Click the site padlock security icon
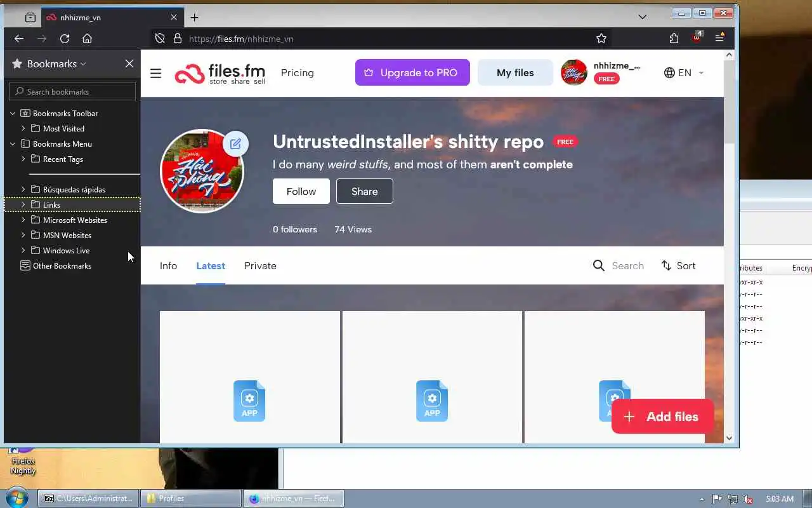Viewport: 812px width, 508px height. [x=178, y=39]
